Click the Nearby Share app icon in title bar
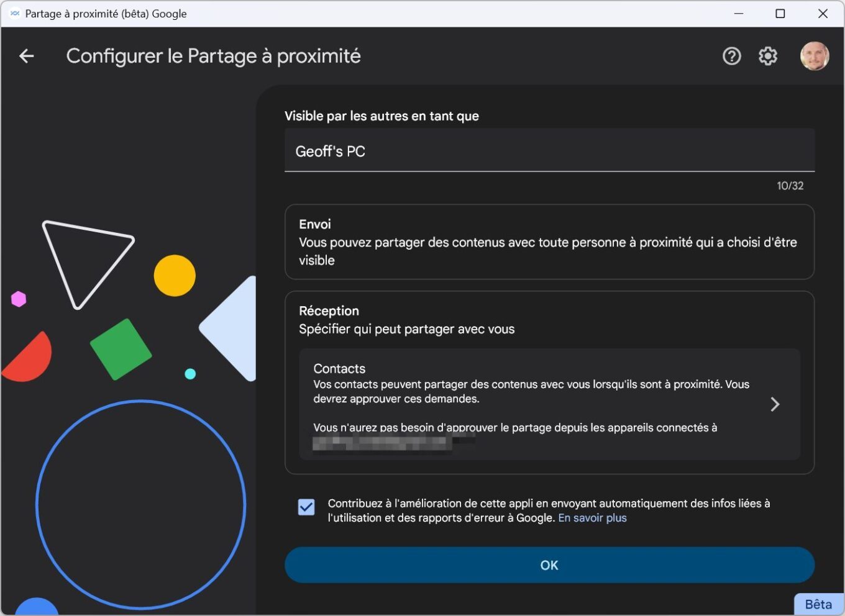This screenshot has width=845, height=616. [15, 14]
